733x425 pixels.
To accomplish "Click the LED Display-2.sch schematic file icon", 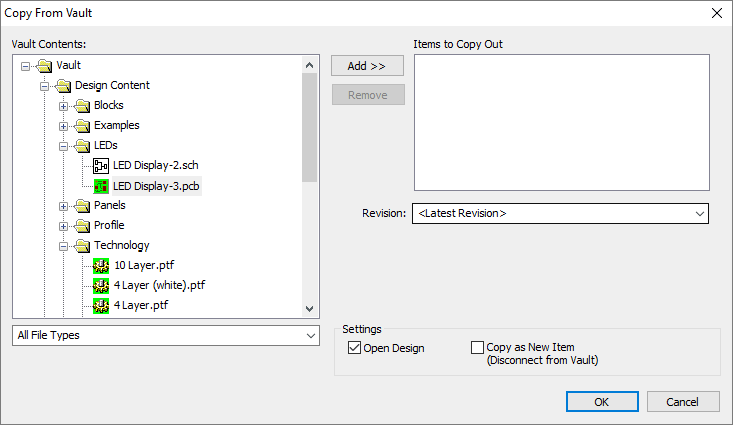I will click(x=101, y=166).
